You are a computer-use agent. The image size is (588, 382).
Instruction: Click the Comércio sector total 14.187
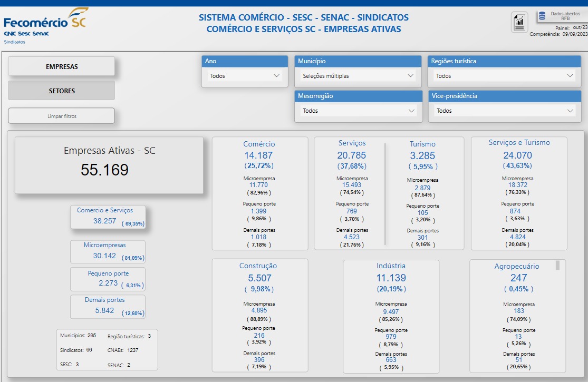259,155
